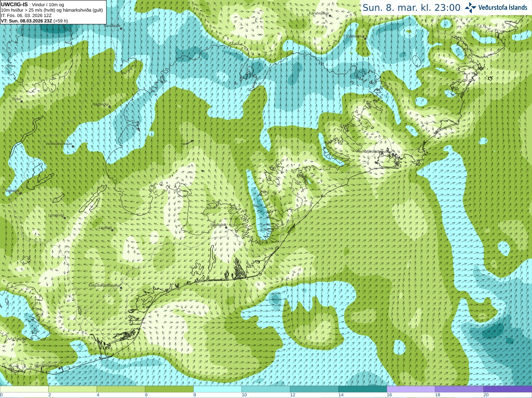Click the Sandbúðir station marker

point(121,28)
